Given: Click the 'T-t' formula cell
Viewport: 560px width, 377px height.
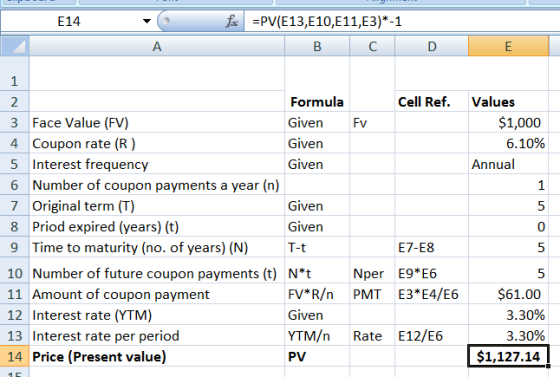Looking at the screenshot, I should click(317, 247).
